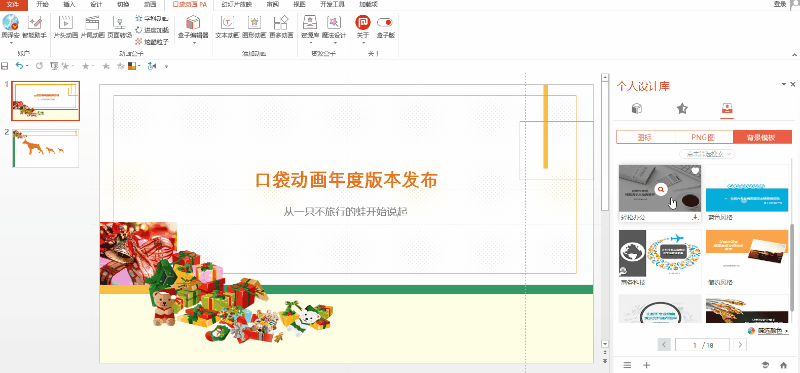The image size is (800, 373).
Task: Open the 智能助手 smart assistant tool
Action: [35, 28]
